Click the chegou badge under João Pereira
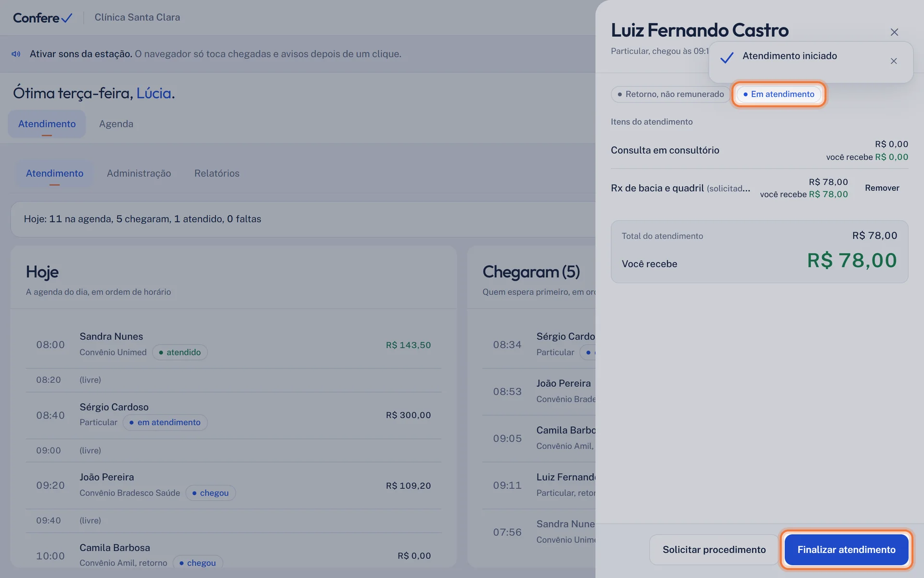This screenshot has height=578, width=924. (x=210, y=493)
